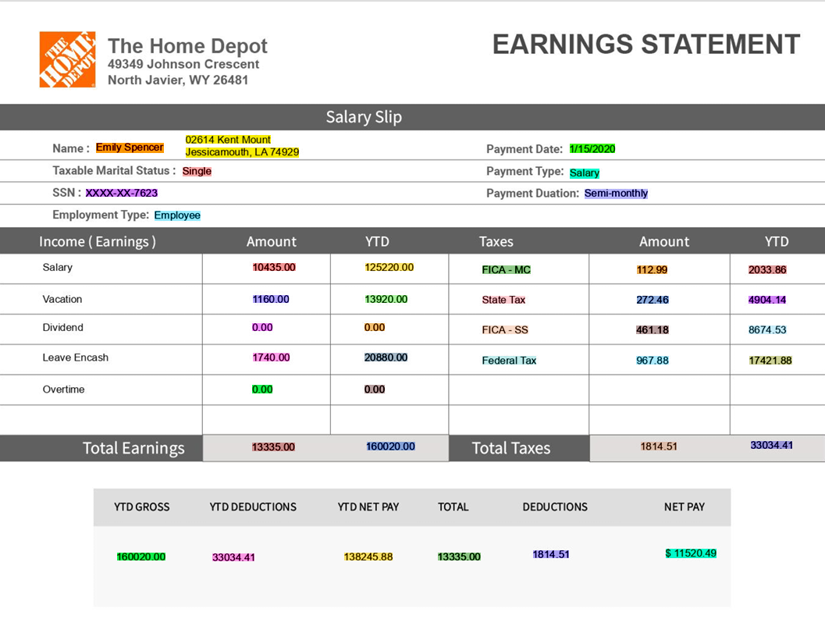Select the Employee employment type value
This screenshot has width=825, height=644.
point(177,215)
